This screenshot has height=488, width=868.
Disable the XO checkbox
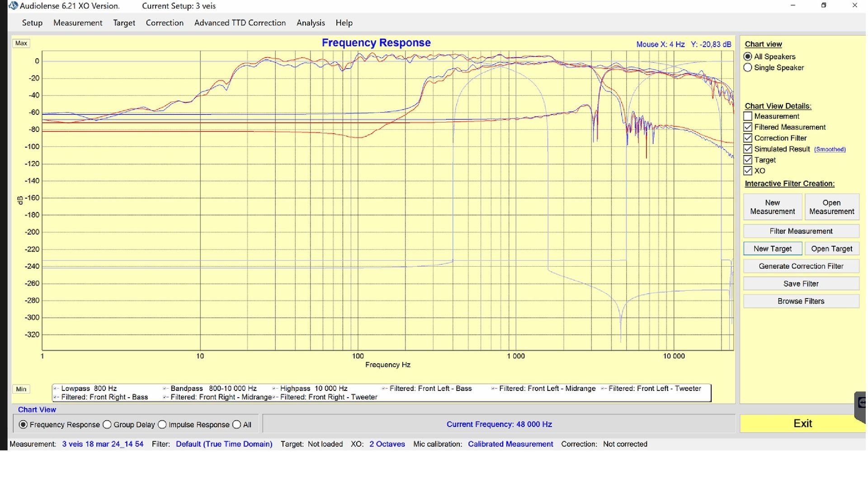tap(748, 171)
